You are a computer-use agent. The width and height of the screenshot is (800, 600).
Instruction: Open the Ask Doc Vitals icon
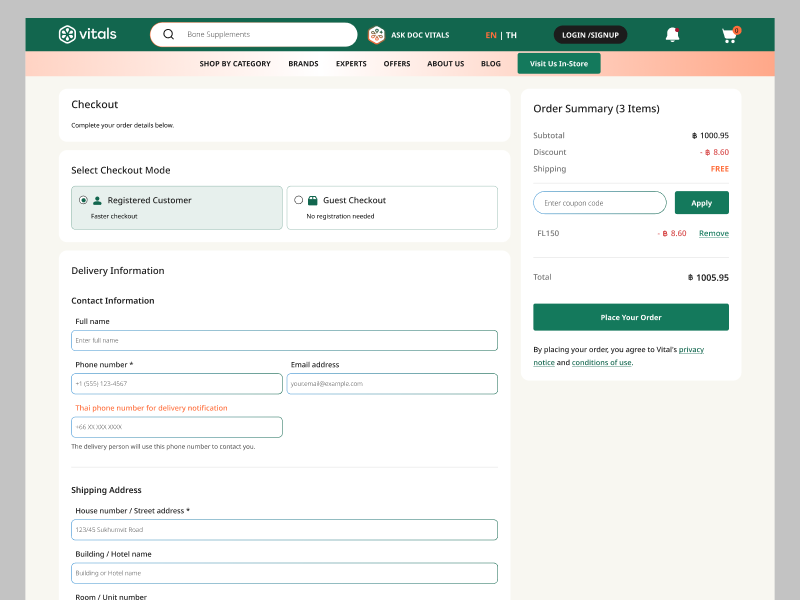click(377, 35)
